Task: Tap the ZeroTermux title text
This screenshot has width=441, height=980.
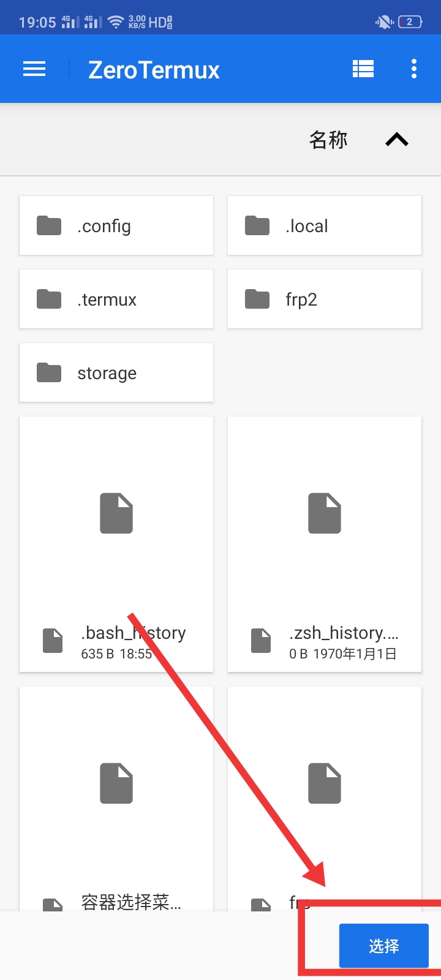Action: pos(154,70)
